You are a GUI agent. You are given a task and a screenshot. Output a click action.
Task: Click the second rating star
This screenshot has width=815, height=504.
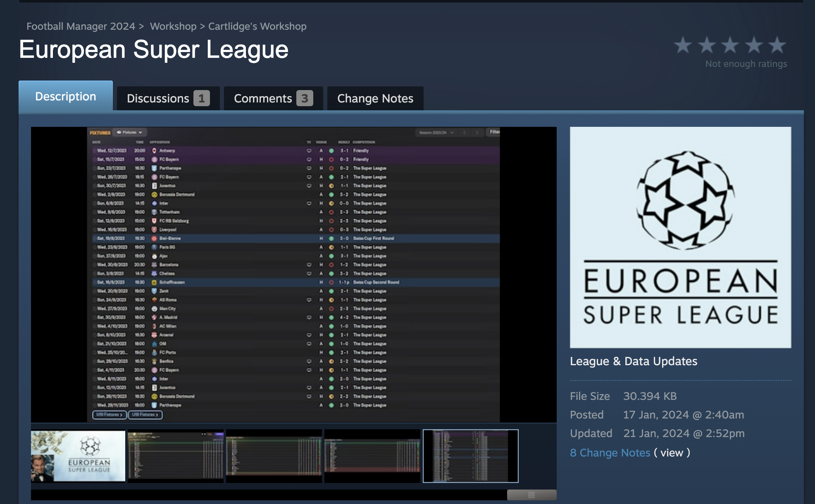click(707, 45)
